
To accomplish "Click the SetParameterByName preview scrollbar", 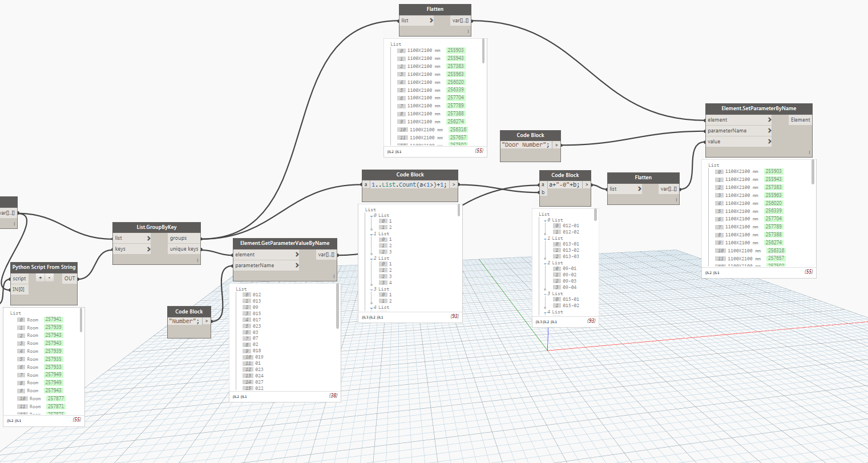I will pos(813,172).
